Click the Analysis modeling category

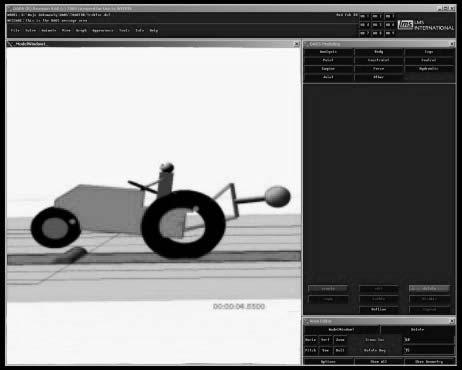click(329, 52)
